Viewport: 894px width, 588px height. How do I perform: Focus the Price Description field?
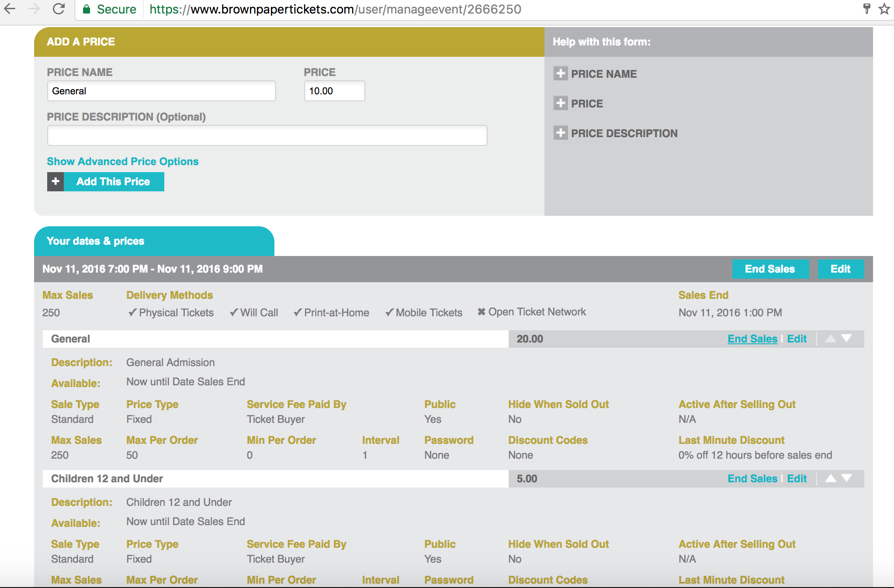[267, 135]
